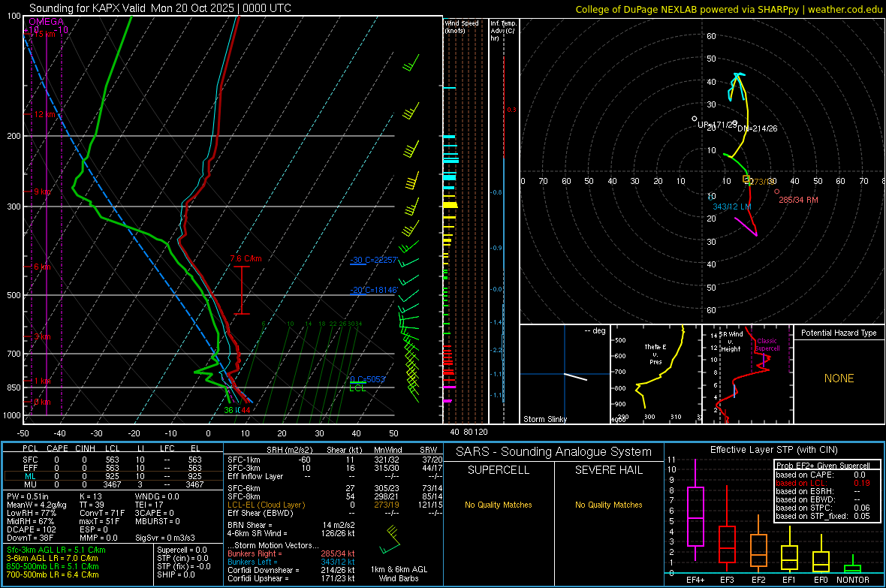Click the red 'based on LCL:' probability row
Screen dimensions: 886x588
(x=823, y=483)
